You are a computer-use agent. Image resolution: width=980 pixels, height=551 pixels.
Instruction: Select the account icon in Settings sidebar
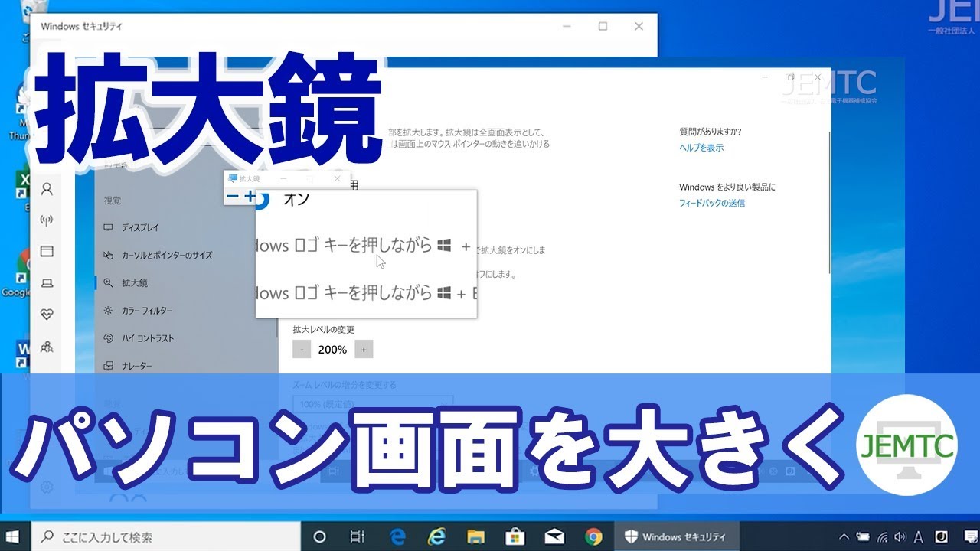click(x=46, y=189)
